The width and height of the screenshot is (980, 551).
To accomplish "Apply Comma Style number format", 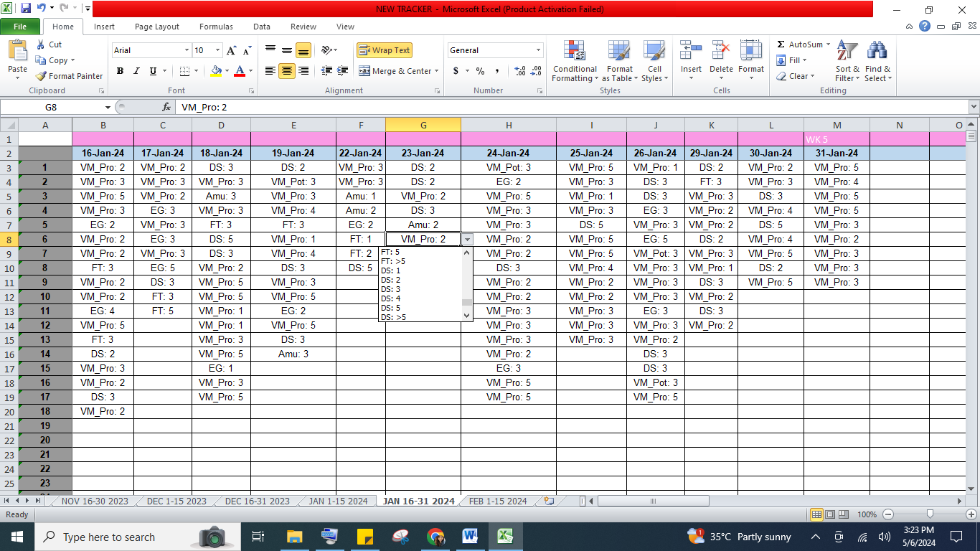I will point(497,71).
